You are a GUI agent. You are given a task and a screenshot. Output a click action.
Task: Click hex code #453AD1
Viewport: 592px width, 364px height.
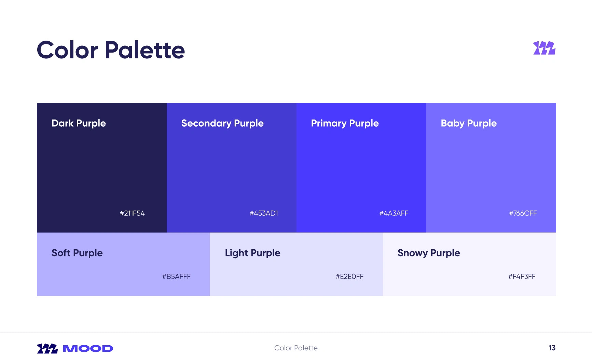(x=264, y=213)
